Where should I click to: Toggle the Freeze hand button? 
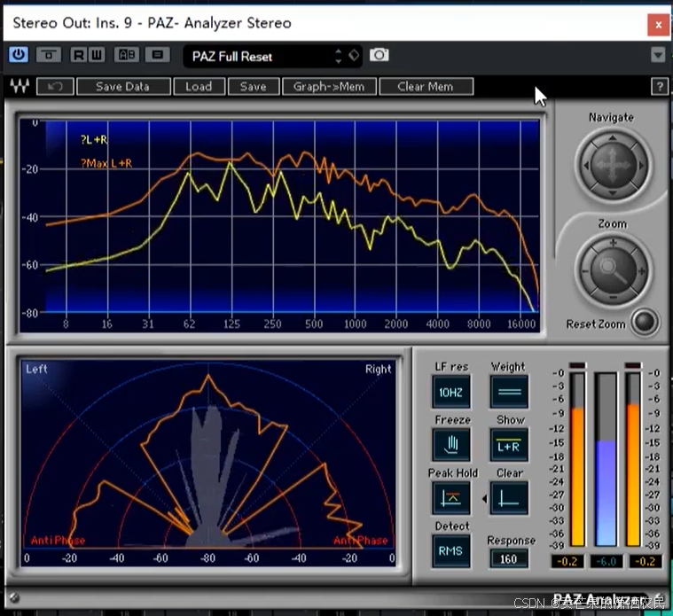coord(450,445)
